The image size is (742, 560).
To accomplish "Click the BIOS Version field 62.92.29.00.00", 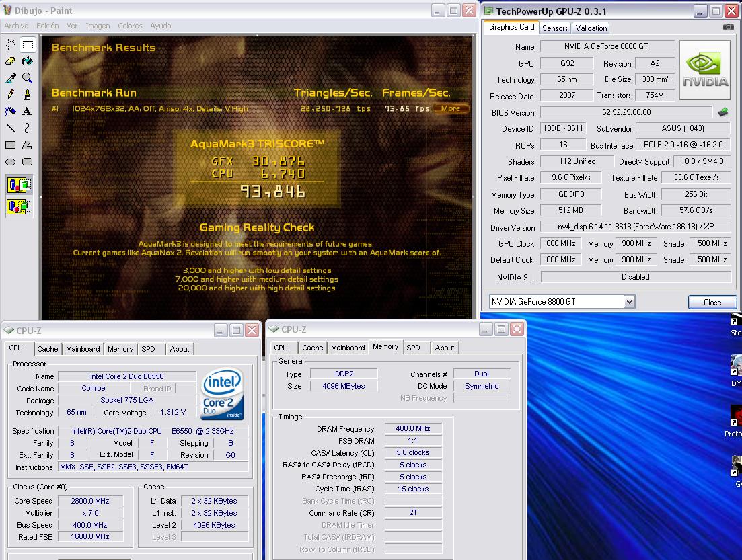I will click(626, 112).
